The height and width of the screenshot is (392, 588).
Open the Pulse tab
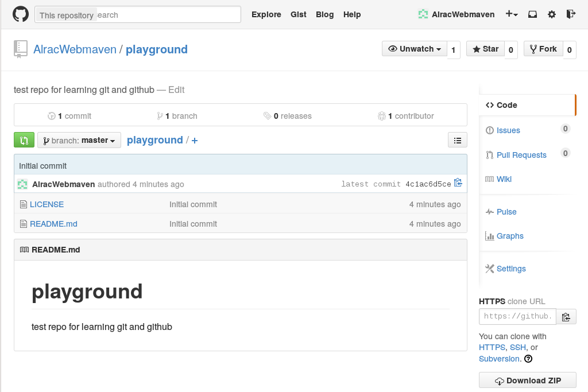[x=506, y=212]
